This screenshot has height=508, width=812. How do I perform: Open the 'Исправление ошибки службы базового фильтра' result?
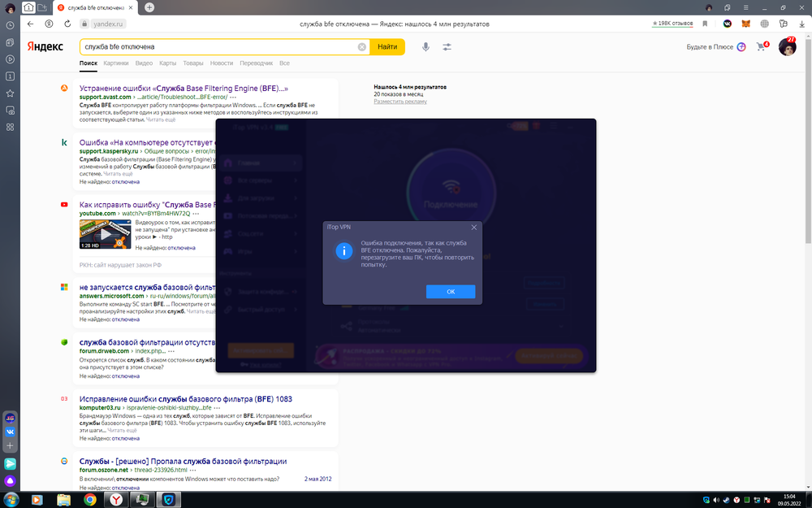[x=185, y=399]
